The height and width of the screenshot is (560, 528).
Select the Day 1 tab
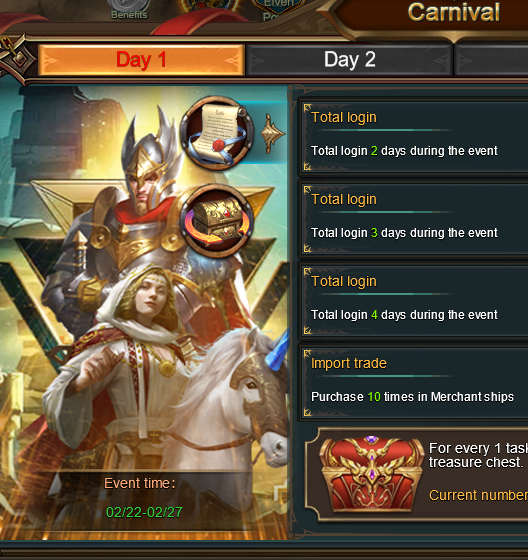(141, 60)
